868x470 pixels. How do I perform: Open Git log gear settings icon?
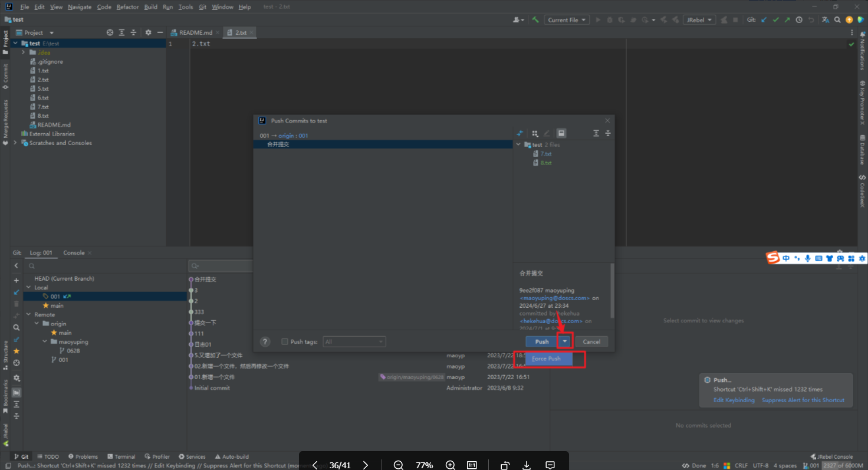point(17,378)
